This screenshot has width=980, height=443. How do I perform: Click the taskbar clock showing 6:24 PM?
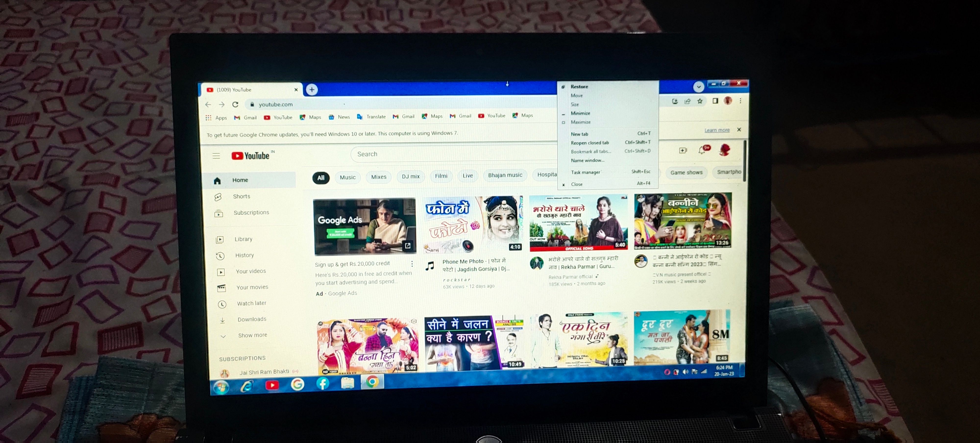(723, 371)
